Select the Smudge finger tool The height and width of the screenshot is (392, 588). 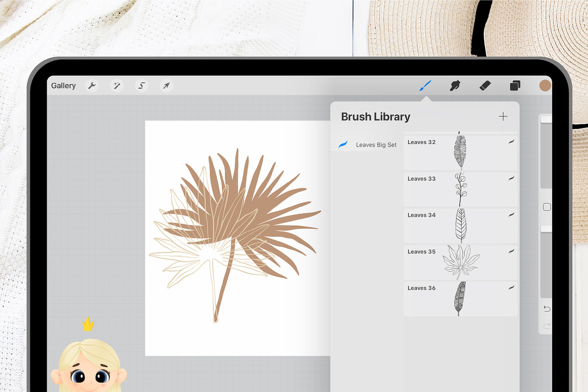point(455,86)
